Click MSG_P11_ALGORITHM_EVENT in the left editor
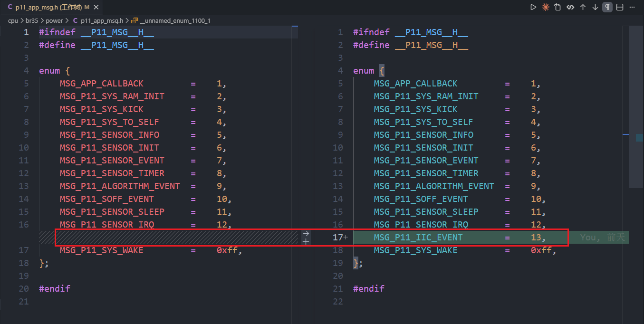Screen dimensions: 644x324 pos(120,186)
